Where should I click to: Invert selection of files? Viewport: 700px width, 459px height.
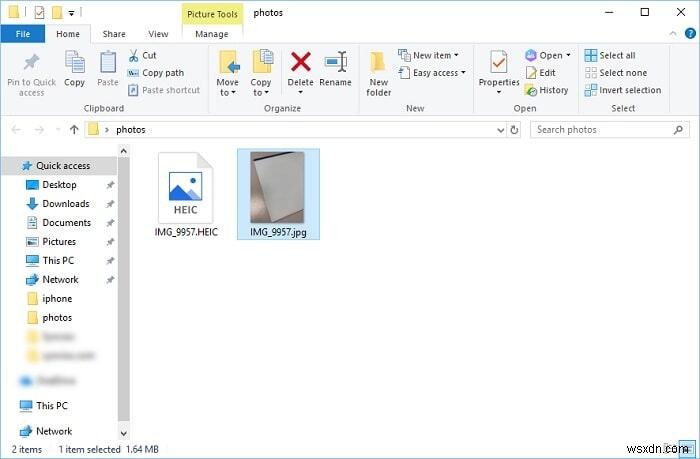pyautogui.click(x=623, y=90)
